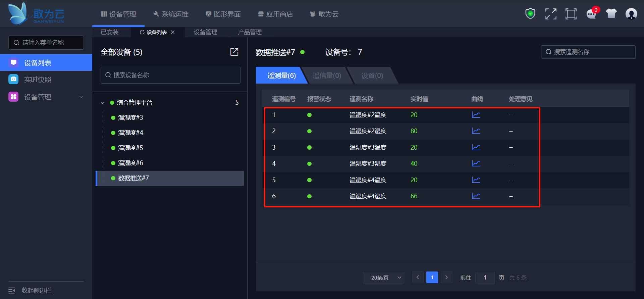The width and height of the screenshot is (644, 299).
Task: Click the 温湿度#4温度 telemetry name cell
Action: 368,180
